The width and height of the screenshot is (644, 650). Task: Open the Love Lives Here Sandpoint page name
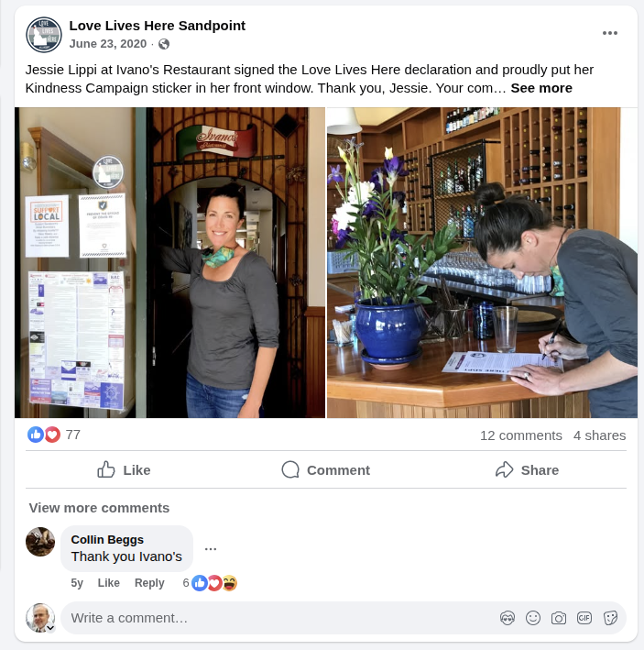tap(158, 26)
